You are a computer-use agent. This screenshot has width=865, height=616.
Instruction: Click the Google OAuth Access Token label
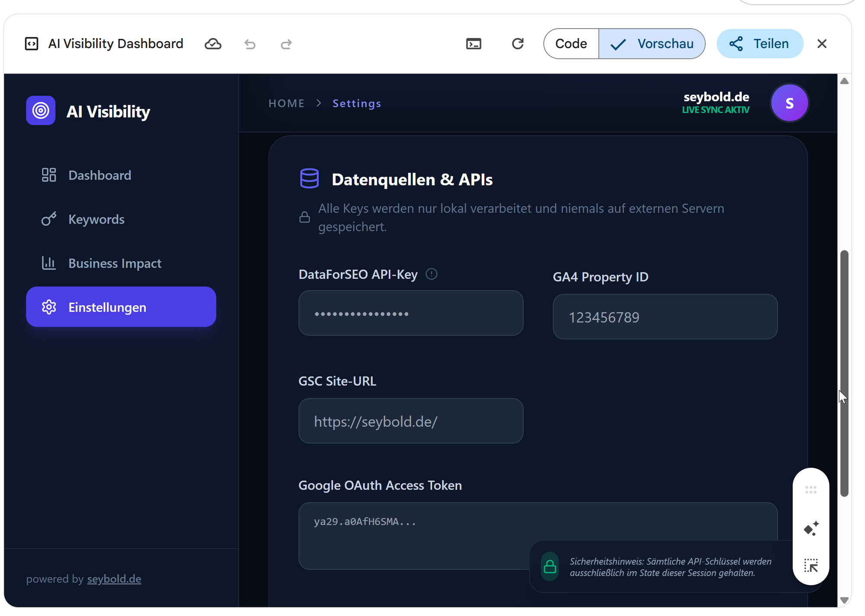tap(380, 485)
